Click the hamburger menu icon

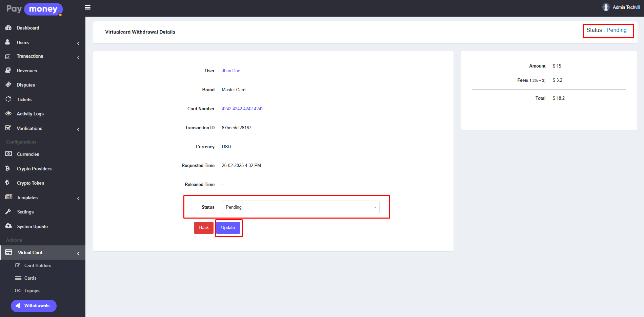(x=88, y=7)
